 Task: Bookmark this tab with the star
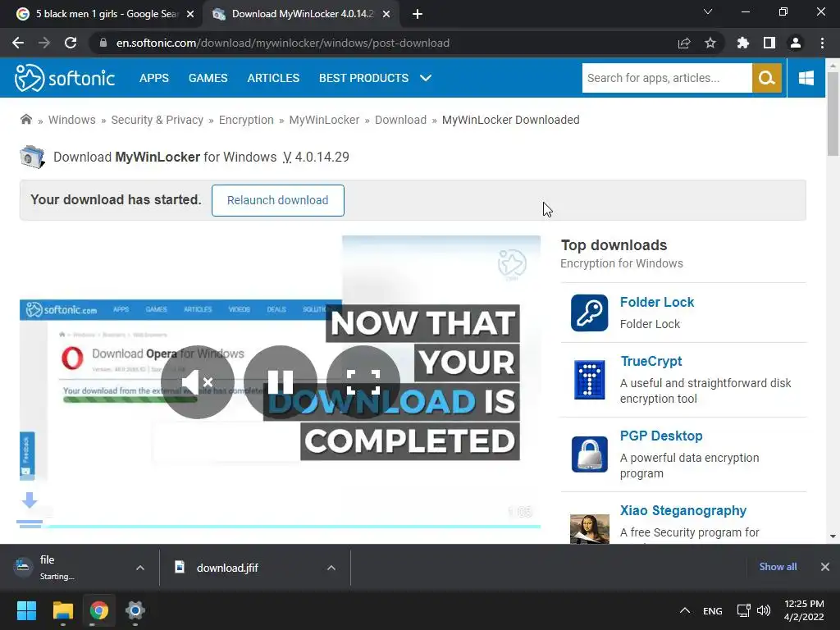tap(710, 43)
